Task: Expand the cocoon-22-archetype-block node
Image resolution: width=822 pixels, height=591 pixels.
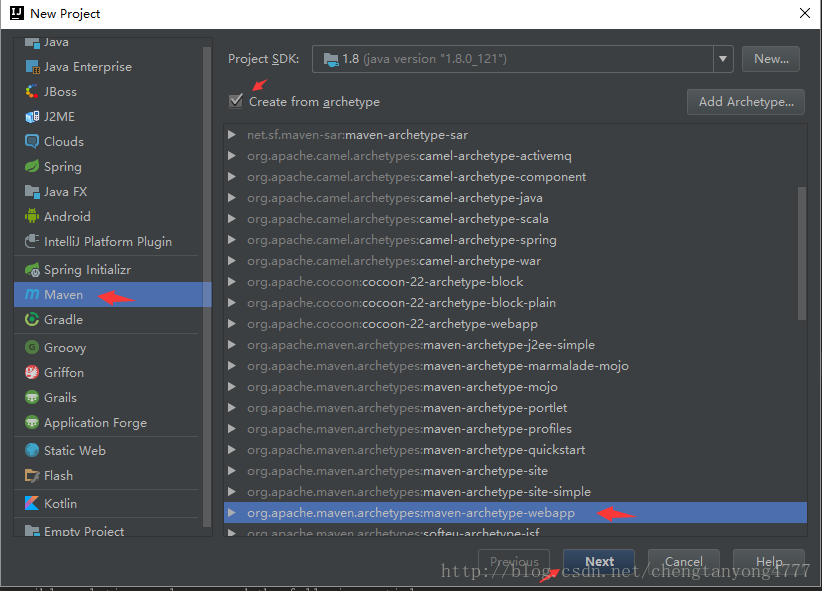Action: click(232, 282)
